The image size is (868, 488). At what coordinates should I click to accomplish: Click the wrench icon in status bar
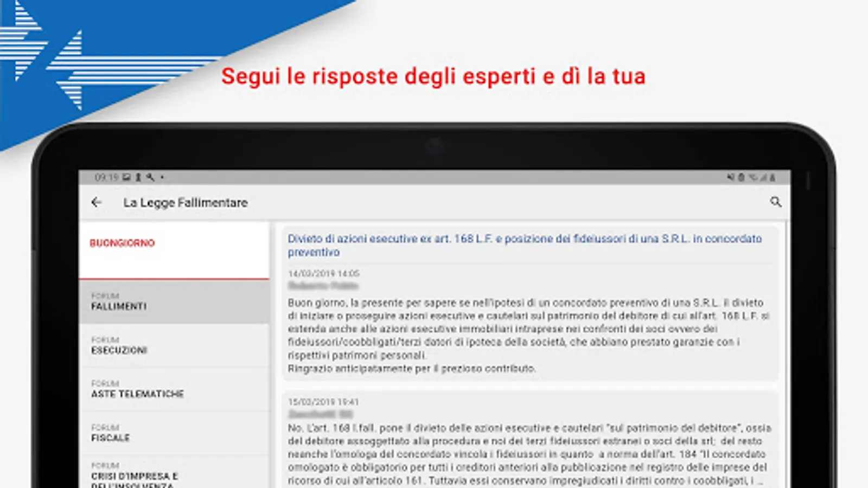(150, 177)
